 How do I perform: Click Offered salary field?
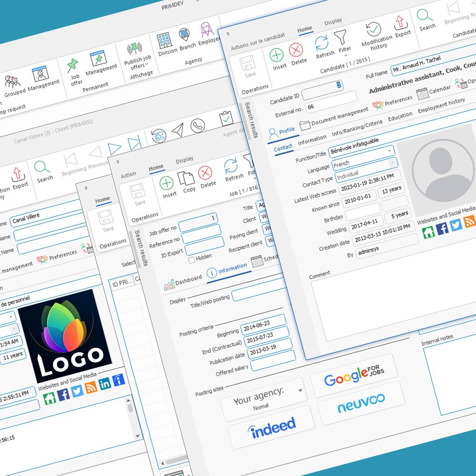(273, 361)
